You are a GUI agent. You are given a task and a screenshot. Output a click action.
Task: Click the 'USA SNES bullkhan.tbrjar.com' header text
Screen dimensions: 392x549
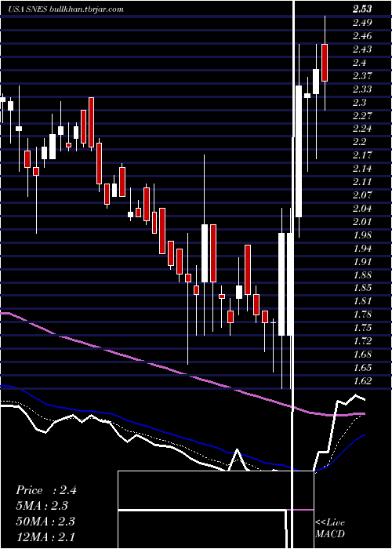tap(65, 9)
